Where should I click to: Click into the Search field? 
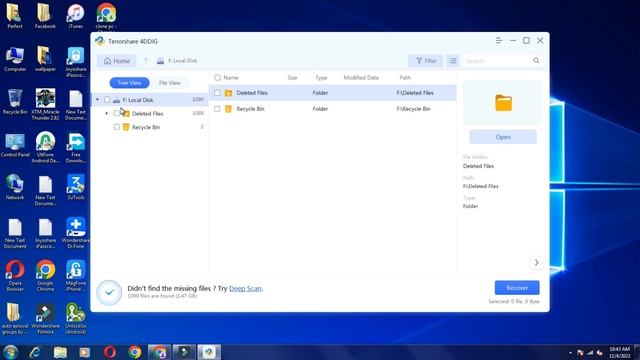pos(498,61)
